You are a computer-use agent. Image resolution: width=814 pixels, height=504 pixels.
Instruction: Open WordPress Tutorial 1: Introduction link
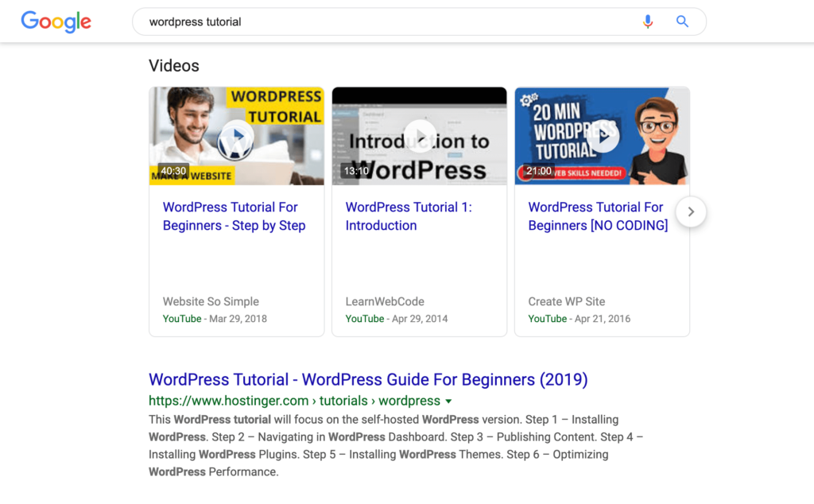tap(408, 216)
